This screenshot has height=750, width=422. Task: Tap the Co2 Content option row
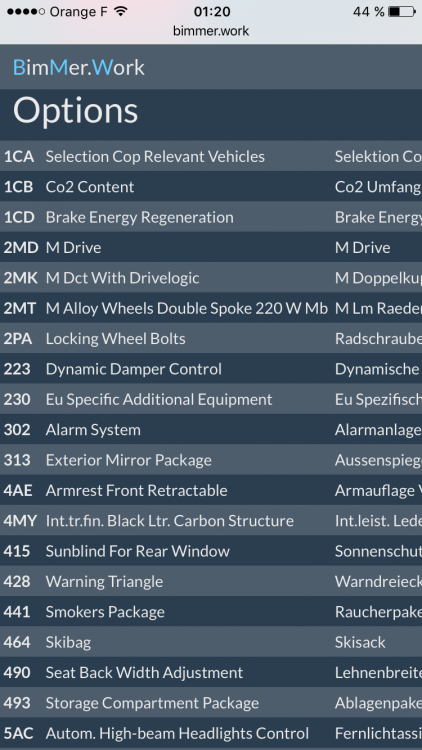[211, 187]
